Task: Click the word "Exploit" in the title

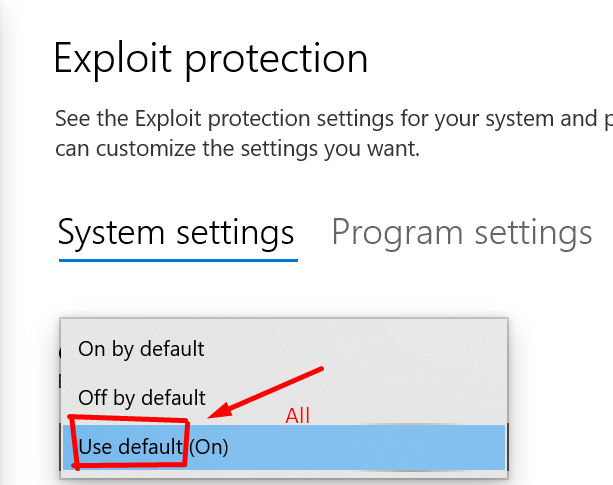Action: tap(108, 59)
